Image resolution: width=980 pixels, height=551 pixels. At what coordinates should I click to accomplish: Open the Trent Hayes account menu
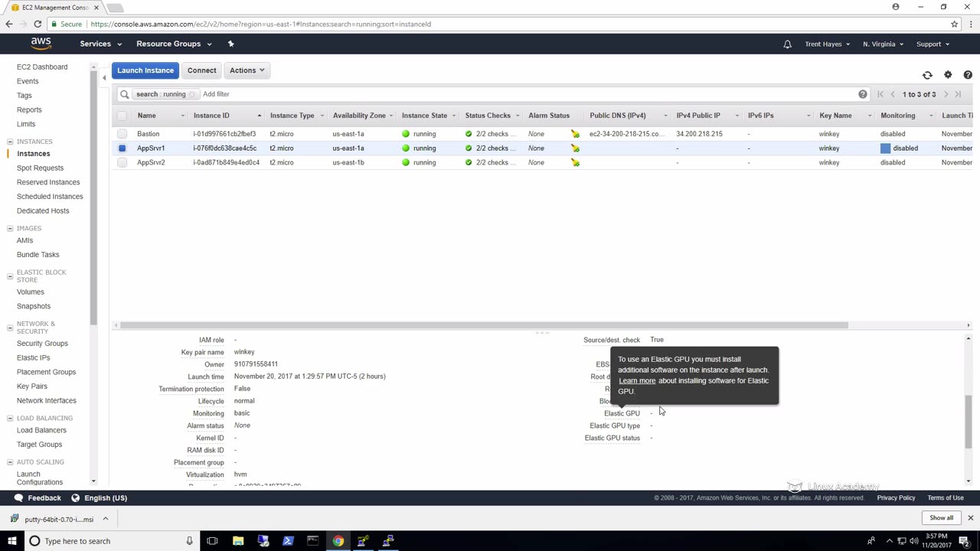click(827, 44)
